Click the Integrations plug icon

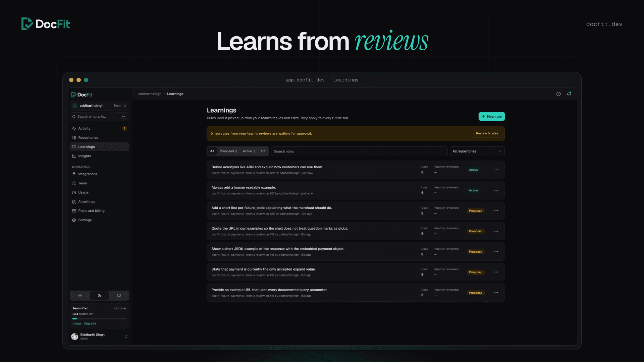[74, 174]
